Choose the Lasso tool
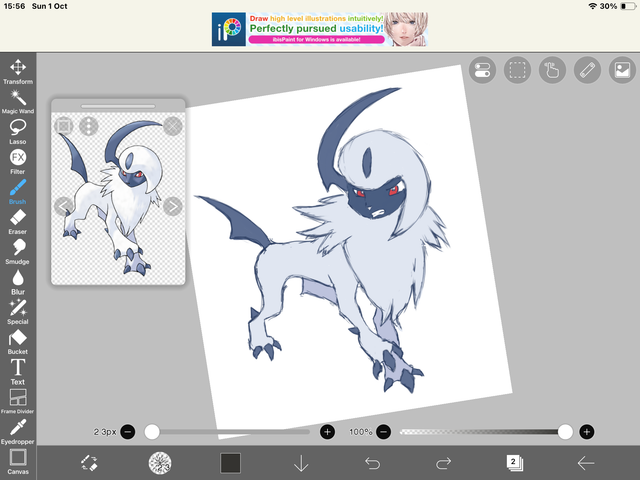Screen dimensions: 640x480 tap(18, 132)
